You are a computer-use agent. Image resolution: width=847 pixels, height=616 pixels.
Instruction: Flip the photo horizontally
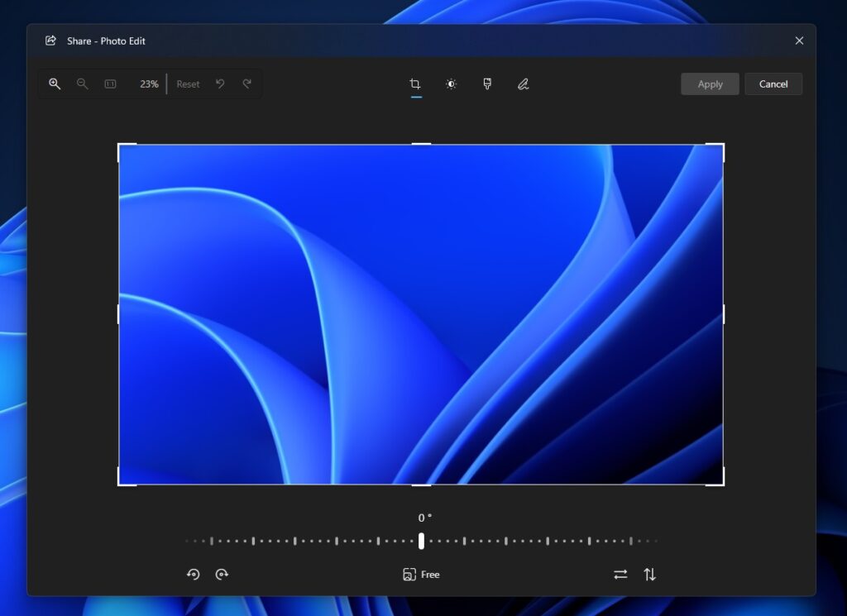(x=620, y=574)
